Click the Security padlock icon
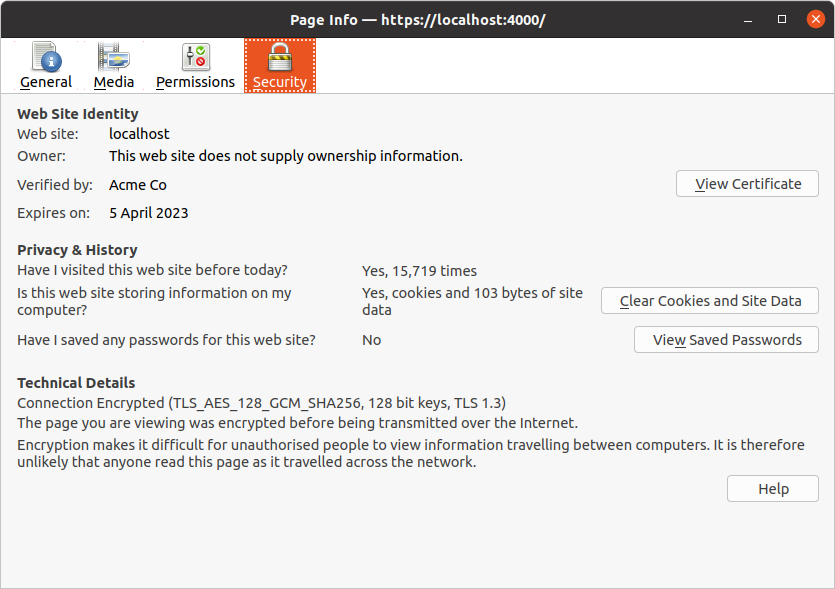The width and height of the screenshot is (835, 589). tap(279, 57)
